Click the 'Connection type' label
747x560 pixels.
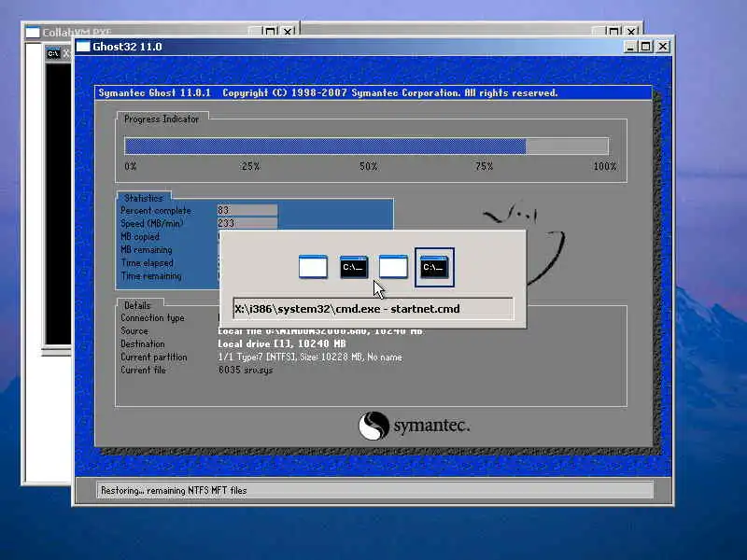(152, 317)
